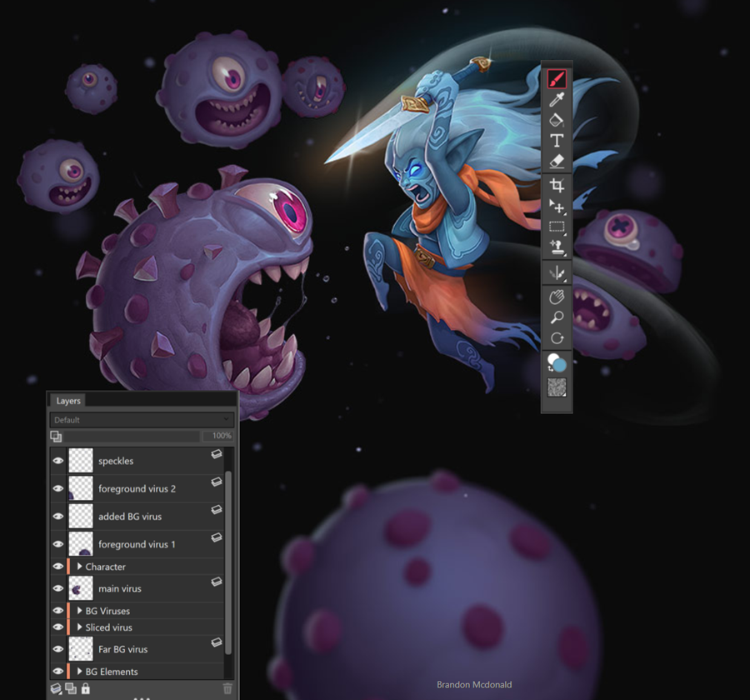Click the Layers panel vertical scrollbar
Screen dimensions: 750x700
pos(228,562)
